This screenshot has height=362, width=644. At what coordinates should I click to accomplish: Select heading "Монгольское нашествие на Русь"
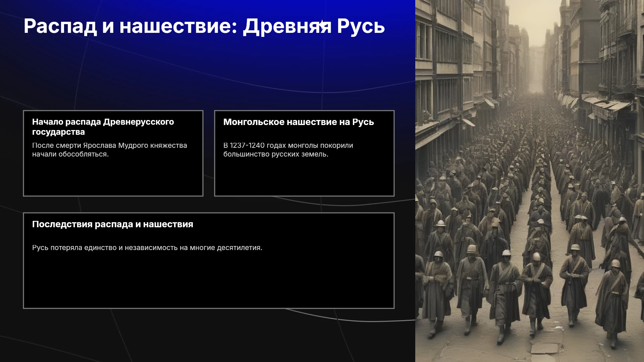click(299, 122)
